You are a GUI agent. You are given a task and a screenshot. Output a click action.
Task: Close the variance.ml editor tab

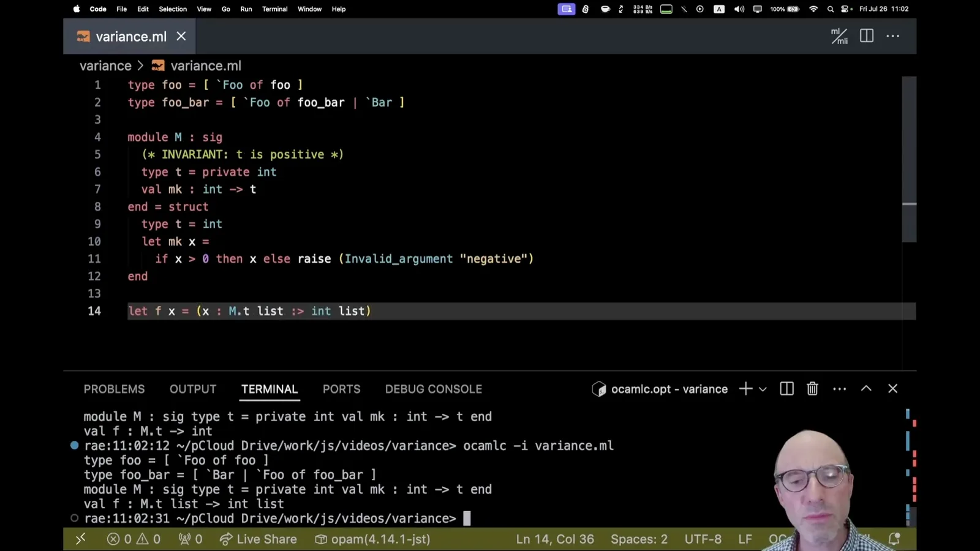click(x=181, y=36)
